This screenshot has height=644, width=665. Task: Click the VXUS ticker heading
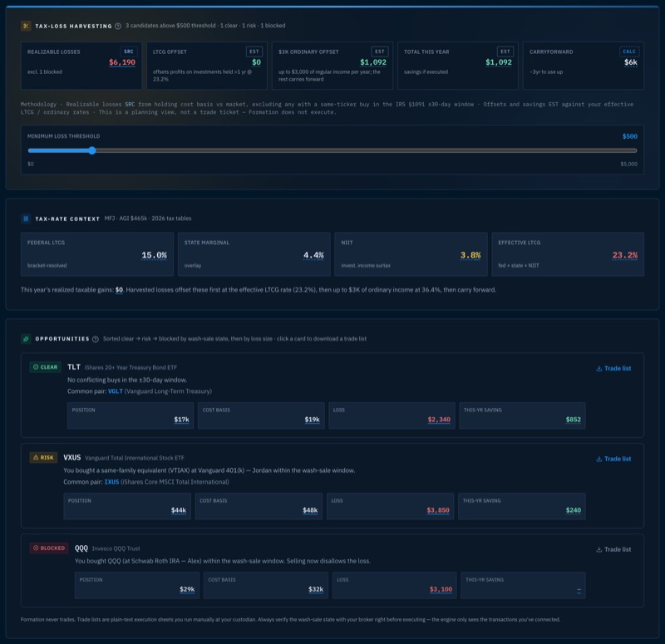pyautogui.click(x=72, y=458)
